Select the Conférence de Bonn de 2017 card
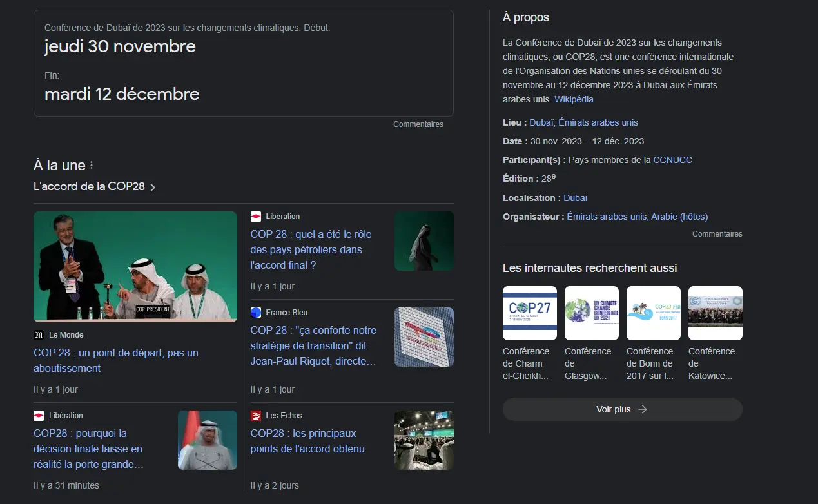This screenshot has height=504, width=818. coord(654,334)
